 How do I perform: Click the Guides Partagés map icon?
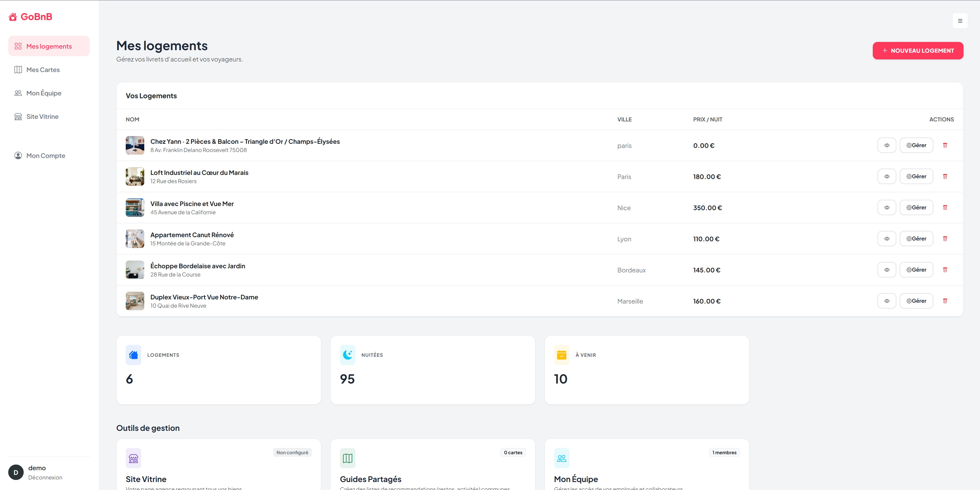tap(347, 458)
